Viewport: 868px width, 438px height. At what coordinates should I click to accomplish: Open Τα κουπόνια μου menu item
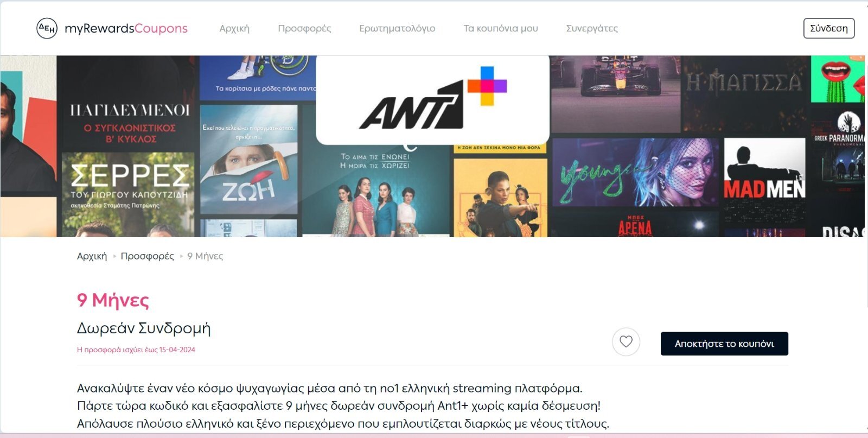[x=501, y=28]
